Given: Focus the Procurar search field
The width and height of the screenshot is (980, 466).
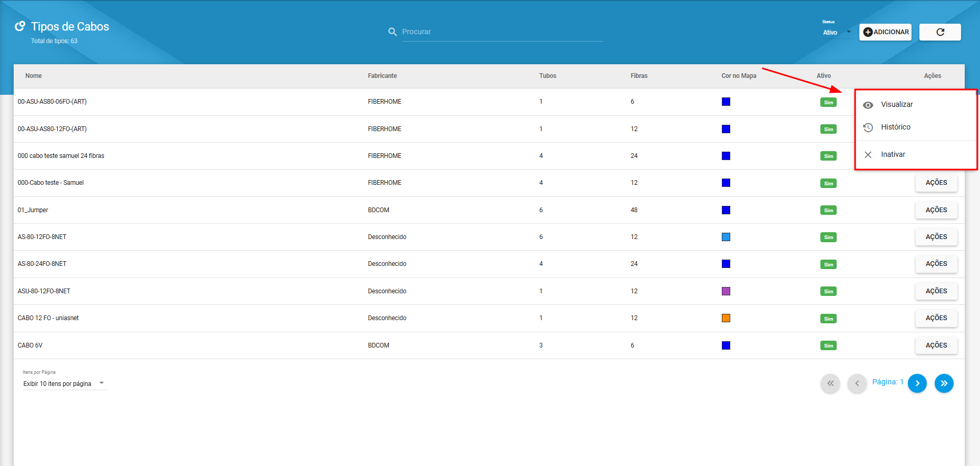Looking at the screenshot, I should [502, 32].
